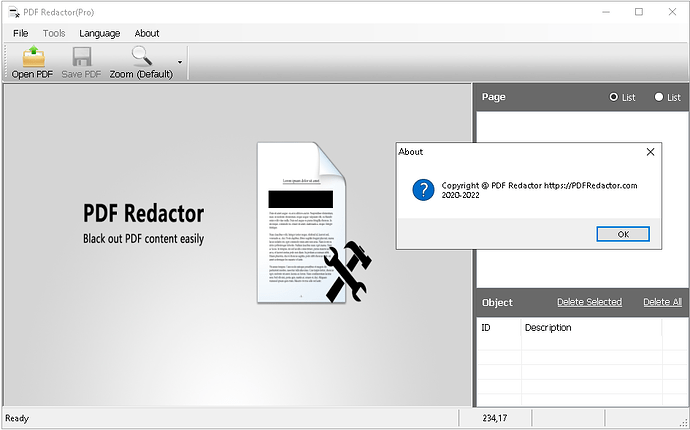
Task: Close the About dialog with X
Action: click(650, 152)
